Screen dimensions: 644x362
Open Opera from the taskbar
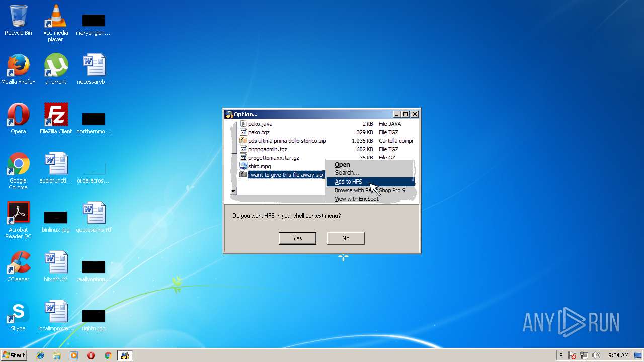[91, 355]
